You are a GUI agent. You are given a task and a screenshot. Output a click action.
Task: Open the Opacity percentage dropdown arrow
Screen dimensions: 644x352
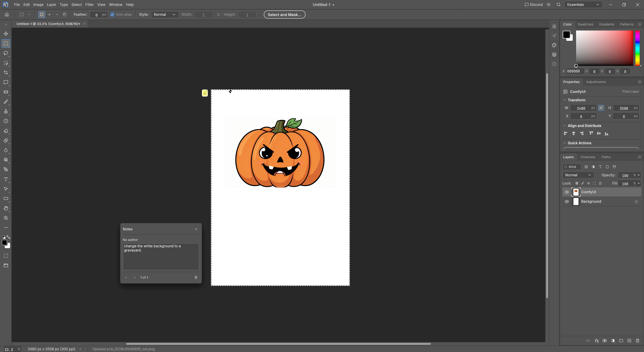(x=639, y=175)
